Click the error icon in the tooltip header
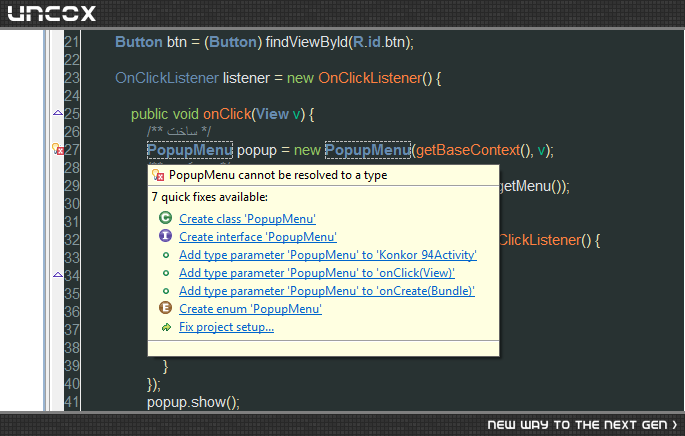 [158, 175]
